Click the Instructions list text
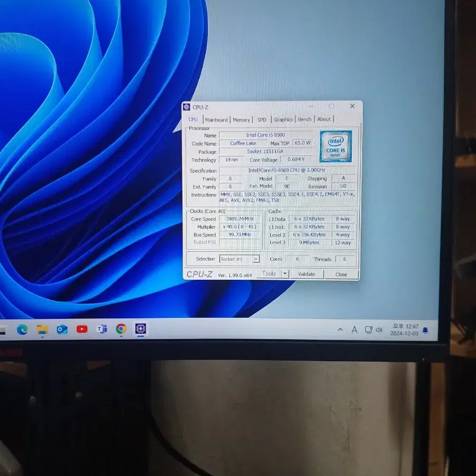The image size is (476, 476). (287, 197)
